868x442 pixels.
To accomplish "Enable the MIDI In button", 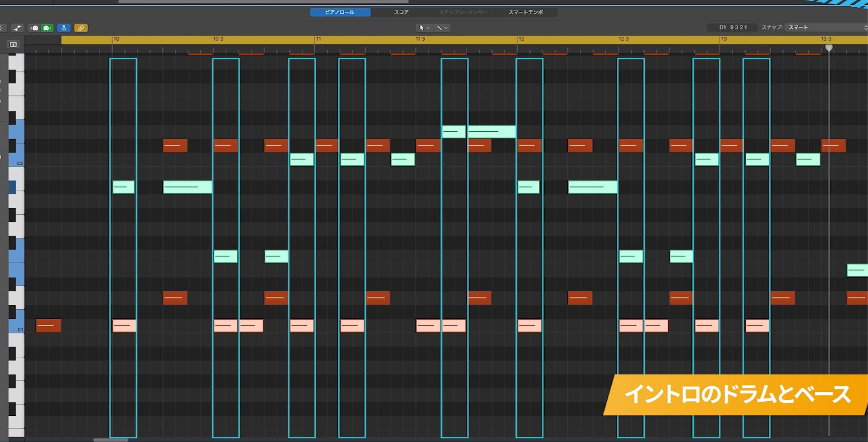I will pos(35,28).
